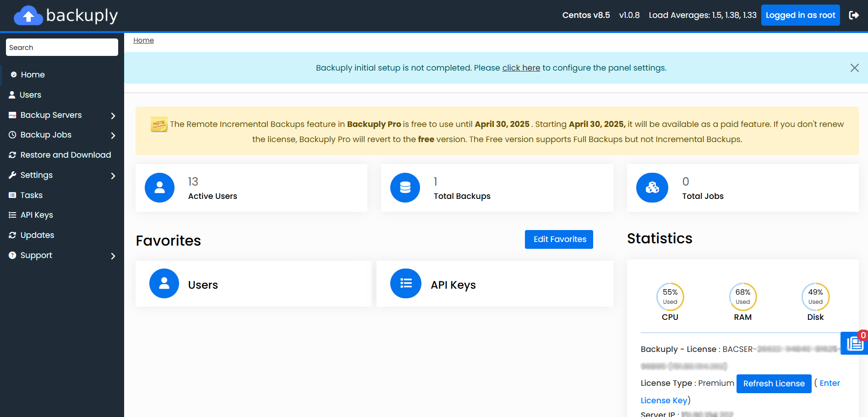The image size is (868, 417).
Task: Click the Total Backups database icon
Action: tap(405, 187)
